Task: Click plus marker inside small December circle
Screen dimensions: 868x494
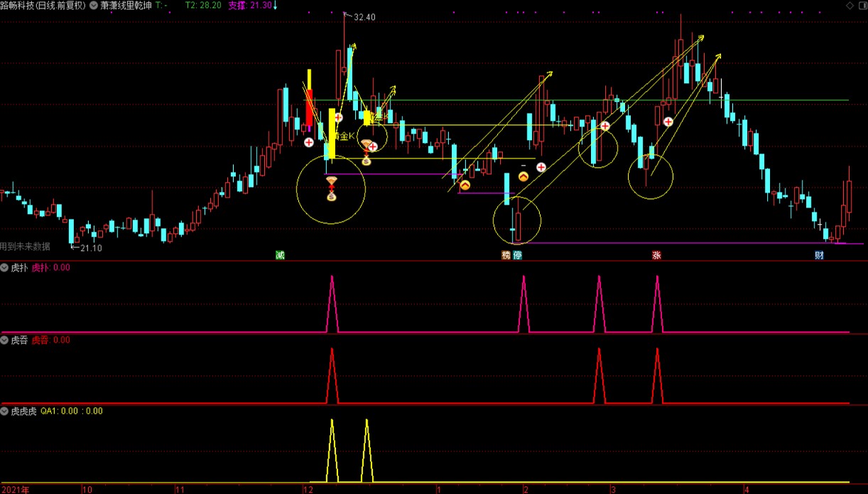Action: (373, 146)
